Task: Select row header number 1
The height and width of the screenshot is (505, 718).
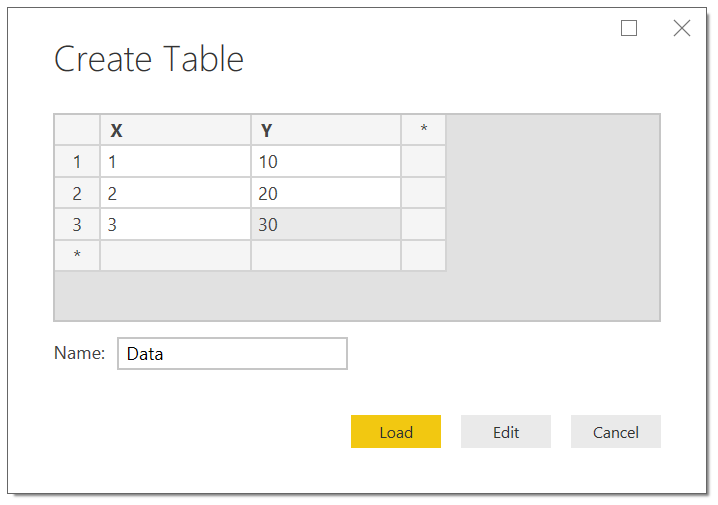Action: tap(77, 161)
